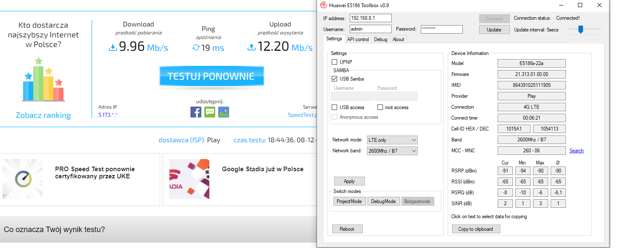Open the Search link next to MCC-MNC
Screen dimensions: 644x248
coord(576,151)
